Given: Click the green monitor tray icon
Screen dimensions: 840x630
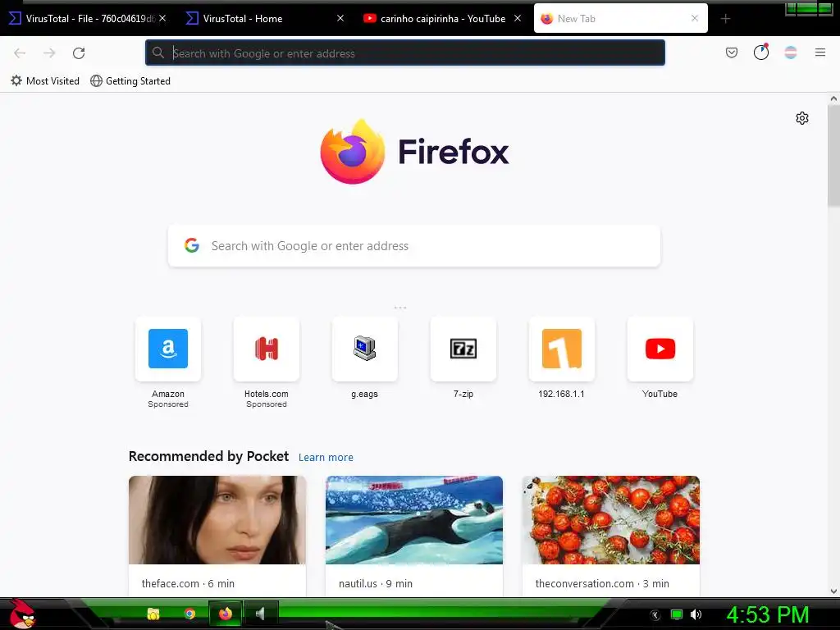Looking at the screenshot, I should (x=677, y=614).
